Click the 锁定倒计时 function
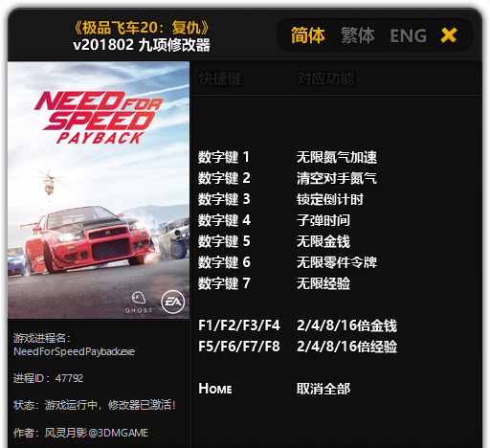The image size is (490, 448). [330, 199]
